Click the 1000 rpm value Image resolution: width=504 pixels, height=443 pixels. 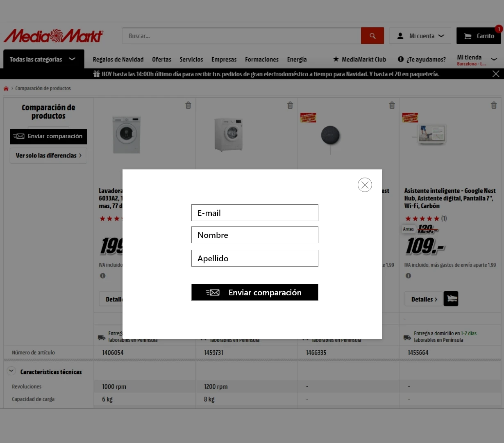114,386
